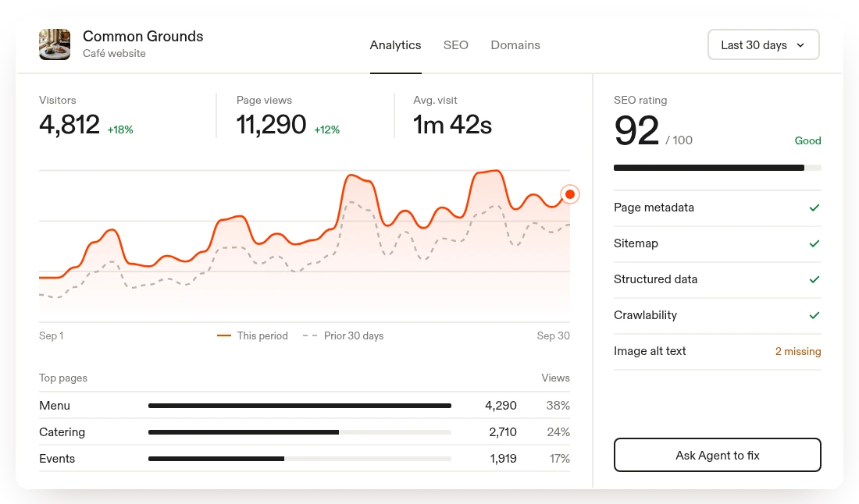Click the Catering views count 2,710
This screenshot has width=859, height=504.
pyautogui.click(x=503, y=432)
